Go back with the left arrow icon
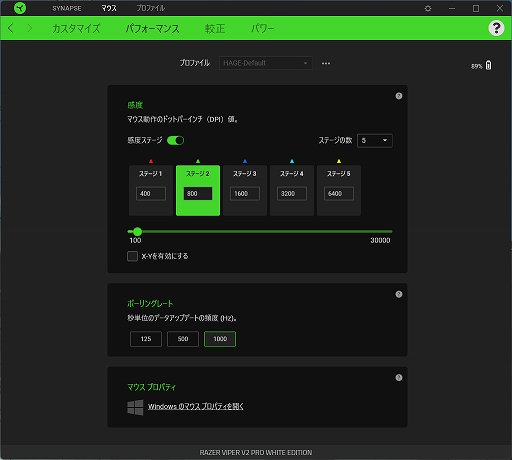 tap(11, 28)
